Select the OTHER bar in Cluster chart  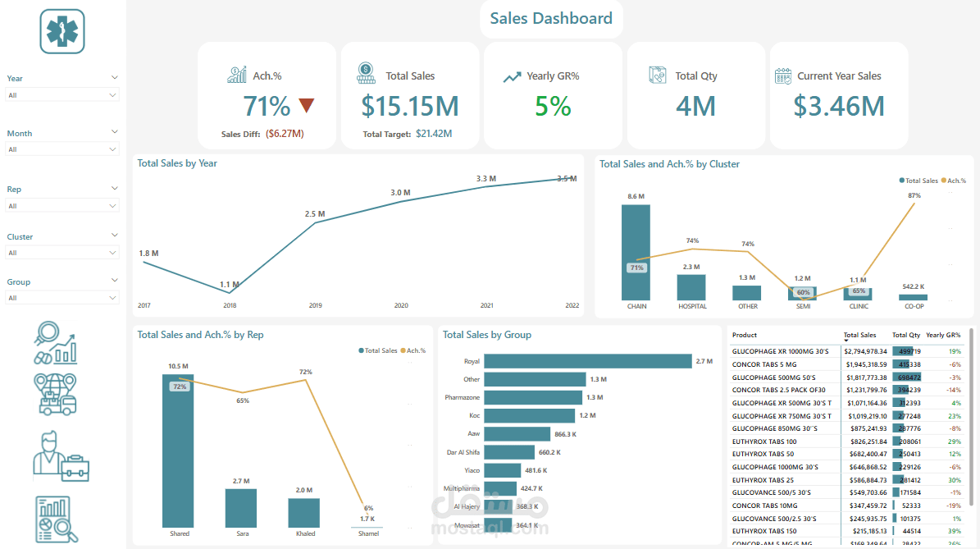[747, 293]
